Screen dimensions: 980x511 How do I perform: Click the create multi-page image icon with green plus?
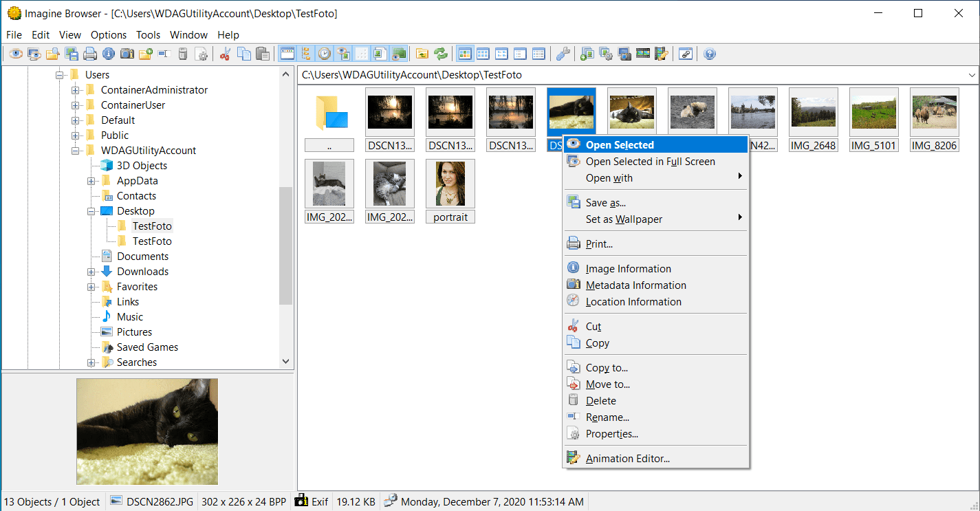(x=587, y=54)
